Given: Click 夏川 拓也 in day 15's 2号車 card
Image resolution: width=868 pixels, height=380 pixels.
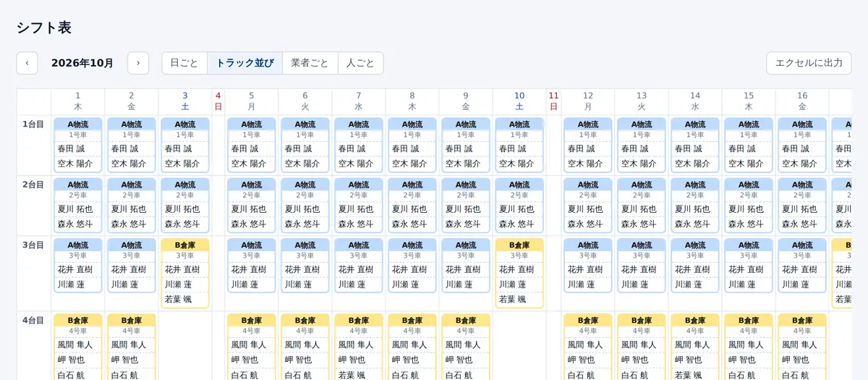Looking at the screenshot, I should (746, 209).
